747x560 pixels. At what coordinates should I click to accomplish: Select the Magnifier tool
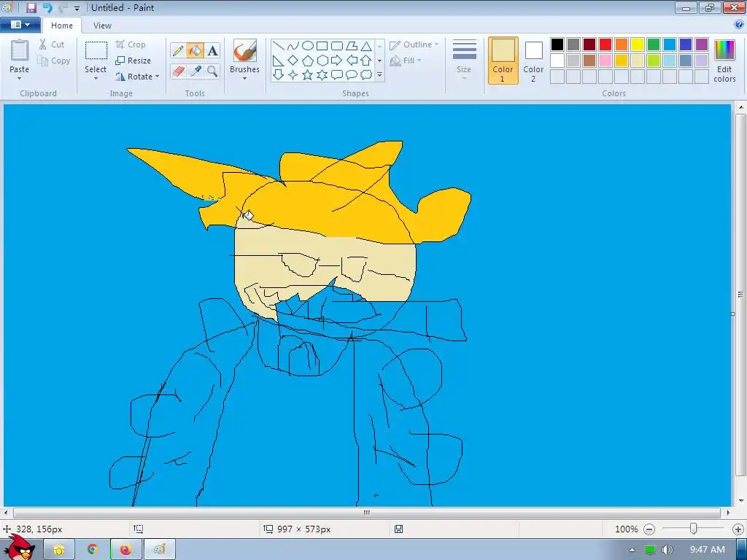point(212,71)
